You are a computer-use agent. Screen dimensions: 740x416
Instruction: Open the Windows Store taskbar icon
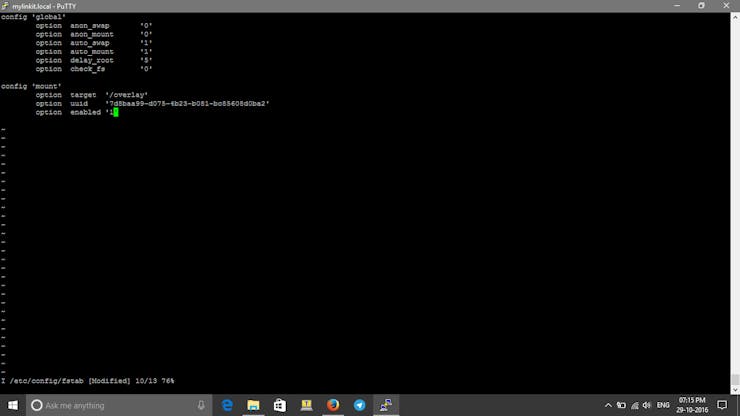280,405
